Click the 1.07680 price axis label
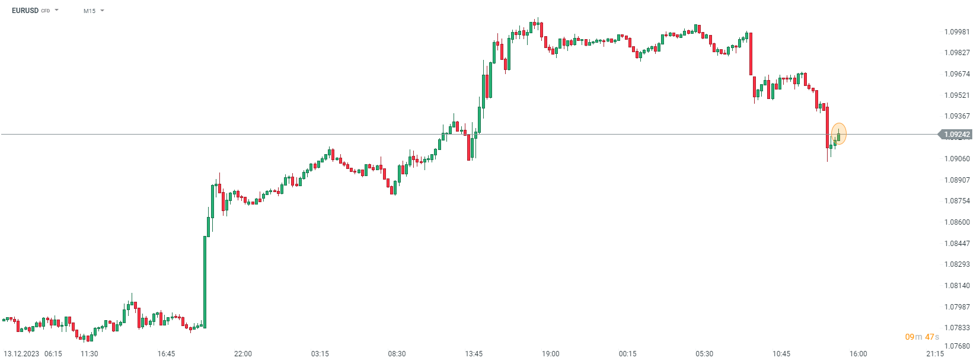The width and height of the screenshot is (980, 364). (x=957, y=346)
